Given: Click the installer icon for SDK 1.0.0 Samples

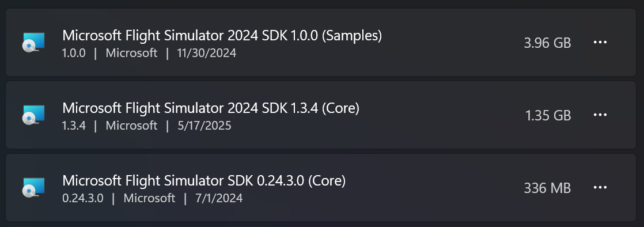Looking at the screenshot, I should pyautogui.click(x=33, y=42).
